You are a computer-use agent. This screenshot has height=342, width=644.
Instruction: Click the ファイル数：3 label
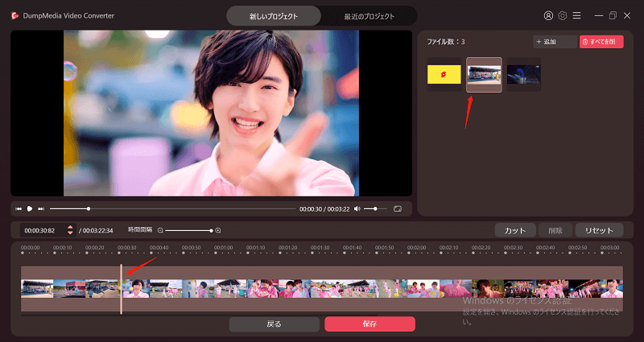pos(446,42)
